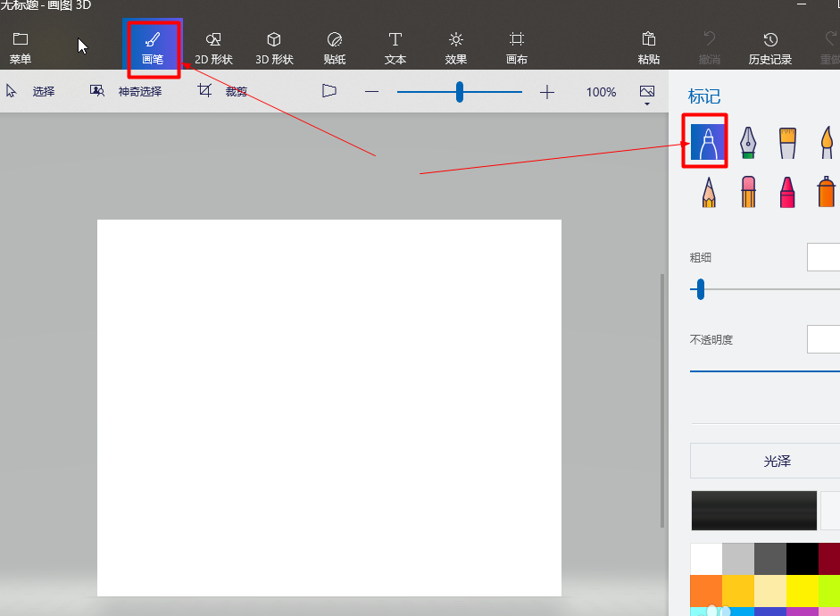
Task: Click the white drawing canvas
Action: point(329,408)
